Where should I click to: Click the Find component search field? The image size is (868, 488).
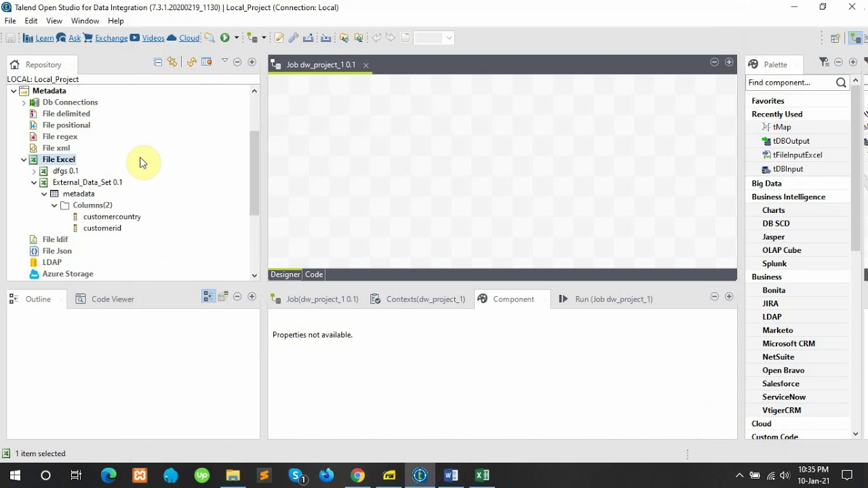[789, 83]
